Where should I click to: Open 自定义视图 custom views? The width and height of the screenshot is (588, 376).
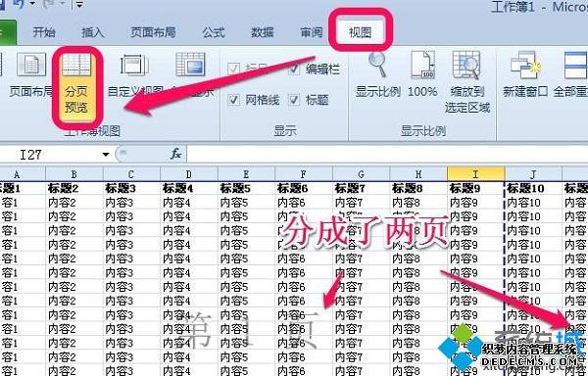135,74
